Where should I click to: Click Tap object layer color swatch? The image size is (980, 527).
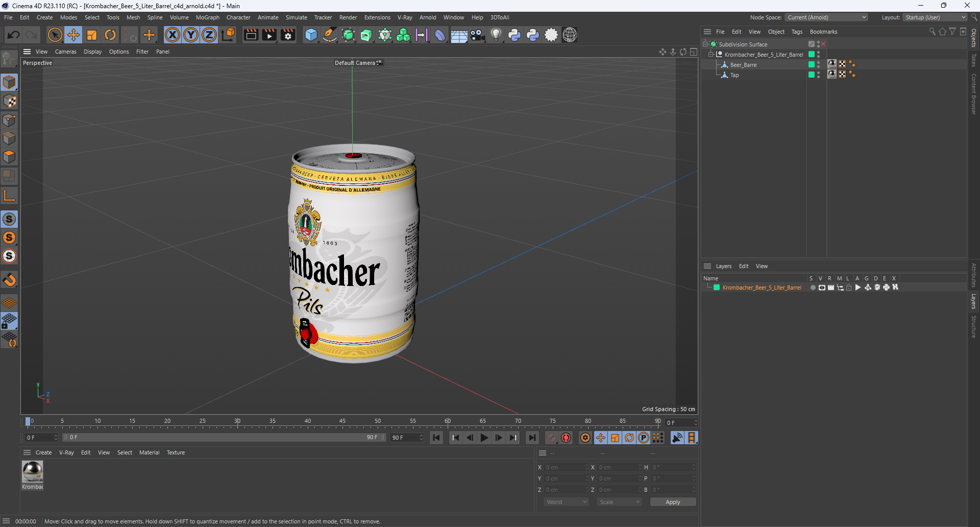point(812,75)
